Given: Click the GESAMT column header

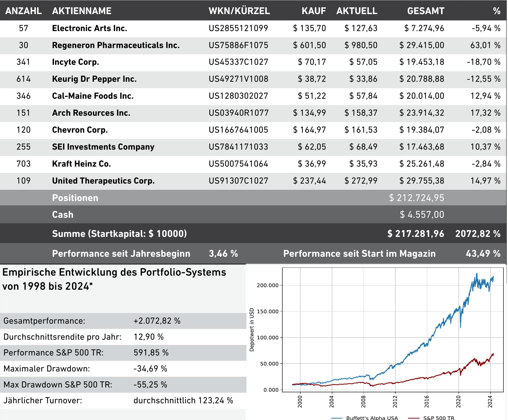Looking at the screenshot, I should click(x=426, y=11).
